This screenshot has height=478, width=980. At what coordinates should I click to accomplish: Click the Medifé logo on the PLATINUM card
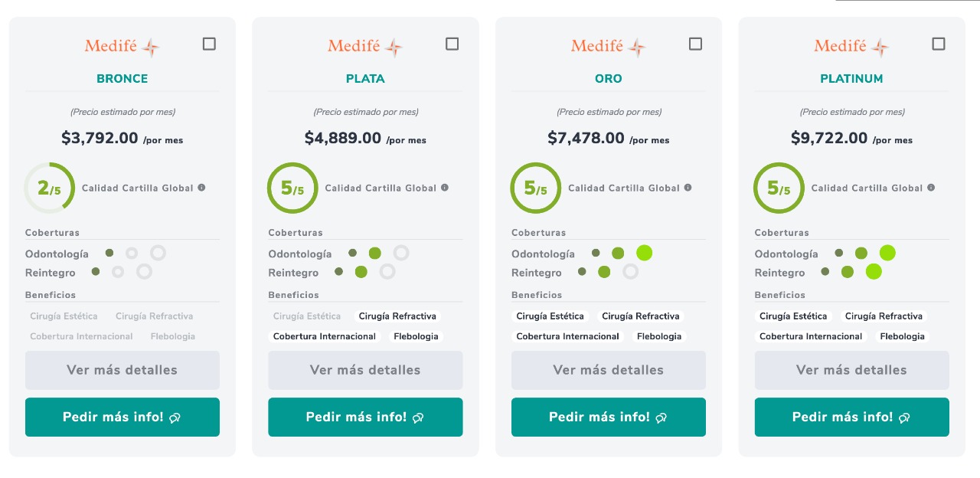point(851,46)
